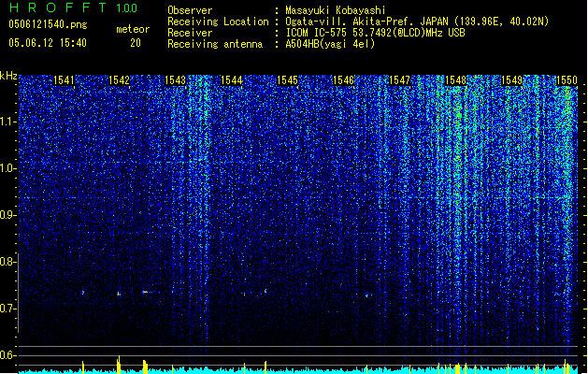Click the meteor label
This screenshot has width=588, height=374.
[x=133, y=29]
